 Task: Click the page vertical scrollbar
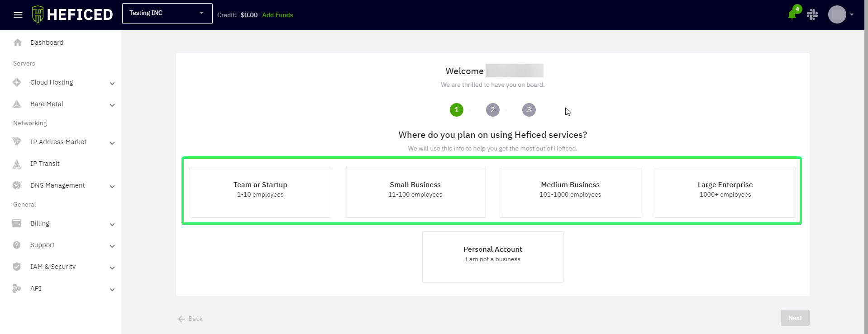tap(866, 167)
